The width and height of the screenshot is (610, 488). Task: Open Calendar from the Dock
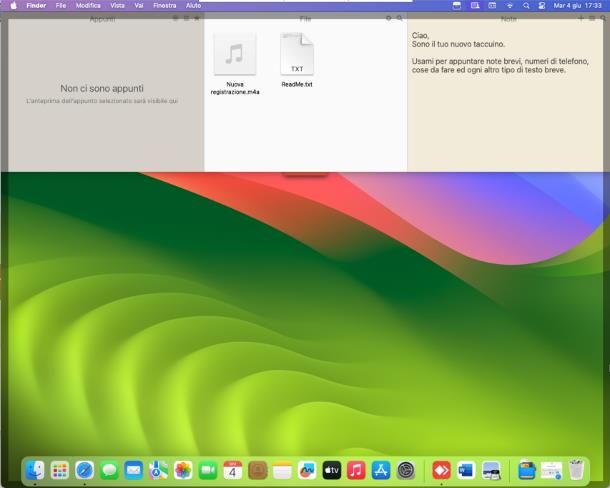point(233,470)
